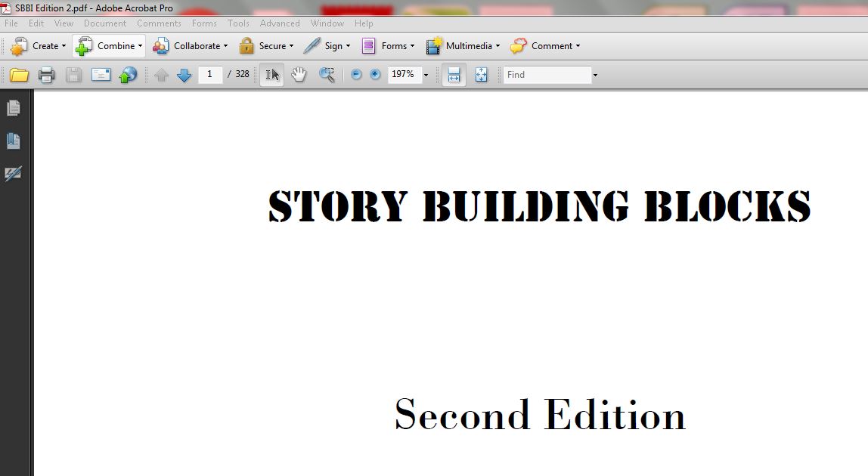Image resolution: width=868 pixels, height=476 pixels.
Task: Open the Document menu
Action: pos(105,23)
